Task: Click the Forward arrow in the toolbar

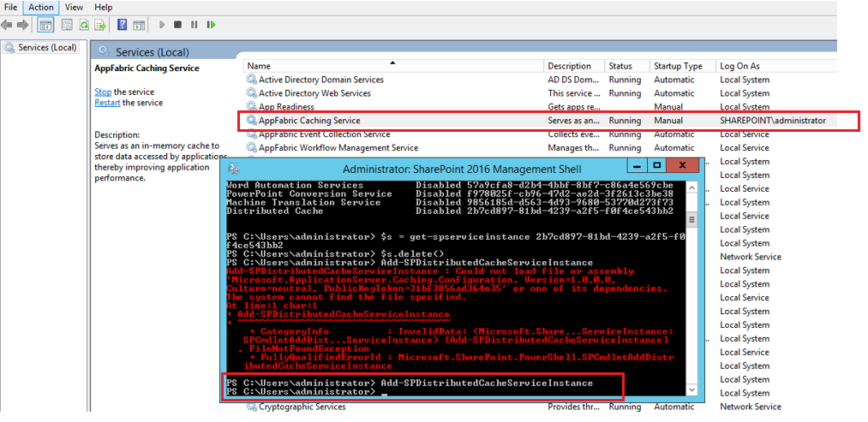Action: 22,24
